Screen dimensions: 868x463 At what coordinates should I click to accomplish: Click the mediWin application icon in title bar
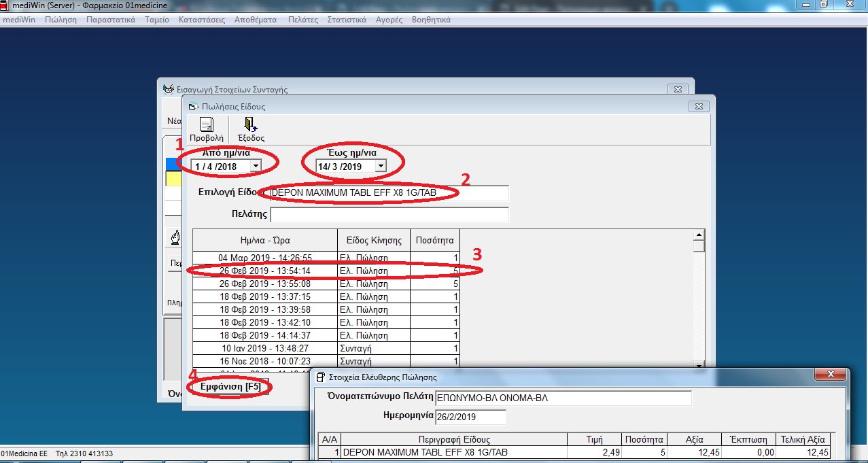(x=5, y=5)
